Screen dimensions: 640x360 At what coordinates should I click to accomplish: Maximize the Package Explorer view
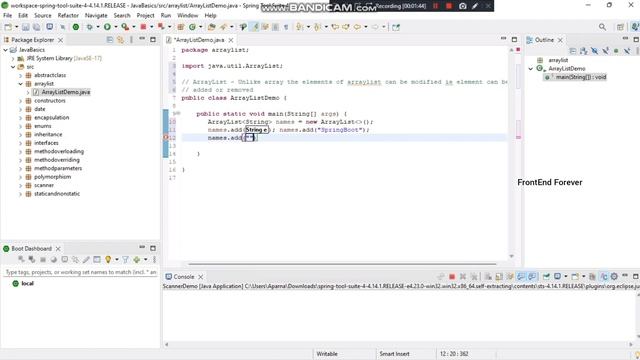coord(153,40)
